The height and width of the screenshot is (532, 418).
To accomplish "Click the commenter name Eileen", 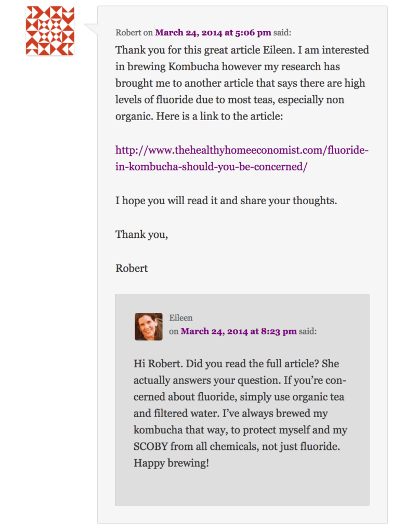I will click(181, 318).
